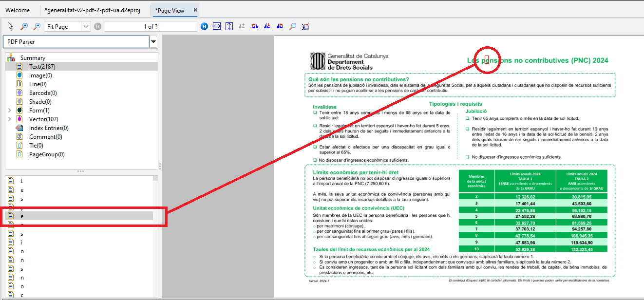Click the page number field
Screen dimensions: 644x300
151,26
